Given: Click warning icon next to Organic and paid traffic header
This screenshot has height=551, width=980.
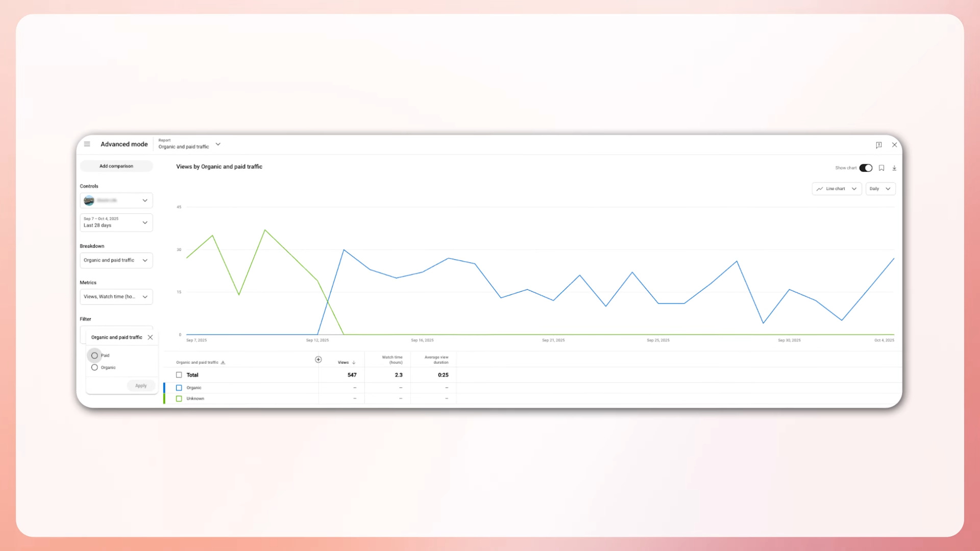Looking at the screenshot, I should pyautogui.click(x=223, y=363).
